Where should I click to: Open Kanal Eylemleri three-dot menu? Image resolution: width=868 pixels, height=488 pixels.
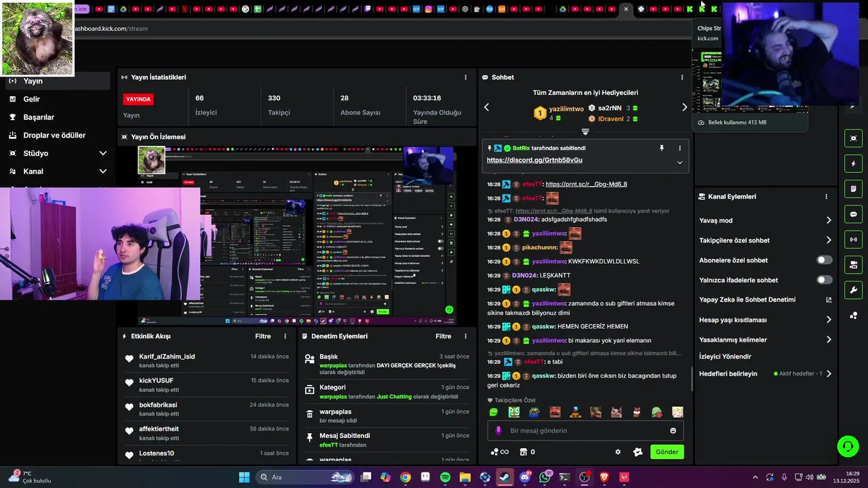click(826, 197)
